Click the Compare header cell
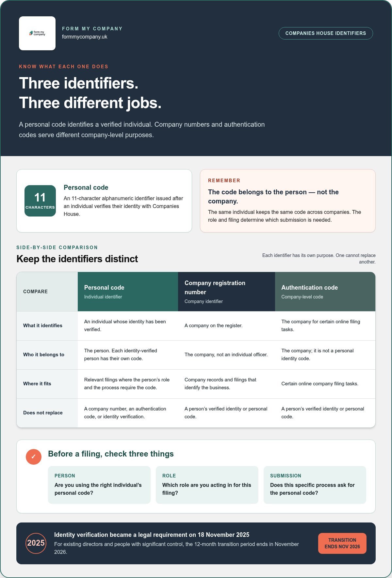392x578 pixels. pyautogui.click(x=47, y=292)
